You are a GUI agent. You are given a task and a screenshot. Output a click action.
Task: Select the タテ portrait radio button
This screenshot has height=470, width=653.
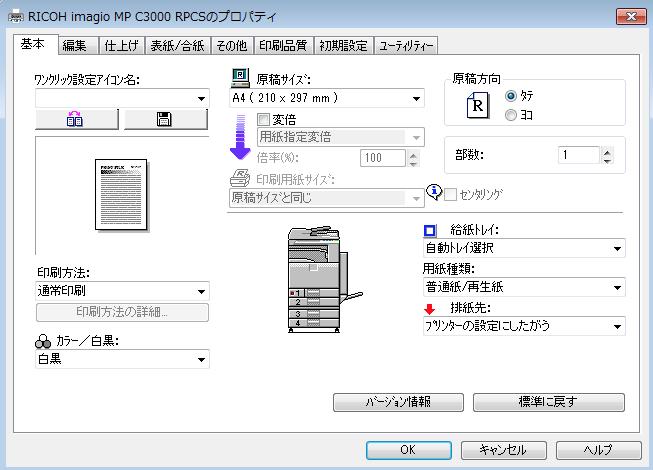coord(511,96)
